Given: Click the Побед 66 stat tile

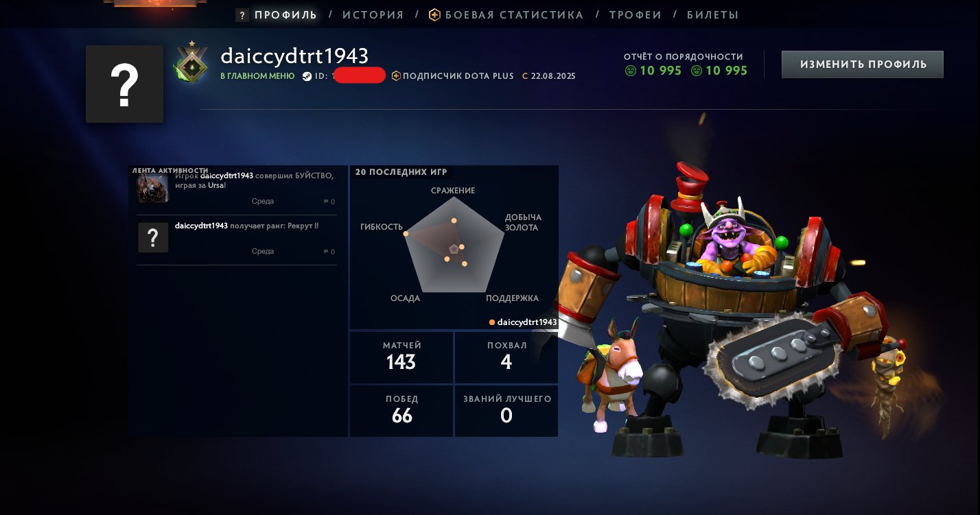Looking at the screenshot, I should point(401,411).
